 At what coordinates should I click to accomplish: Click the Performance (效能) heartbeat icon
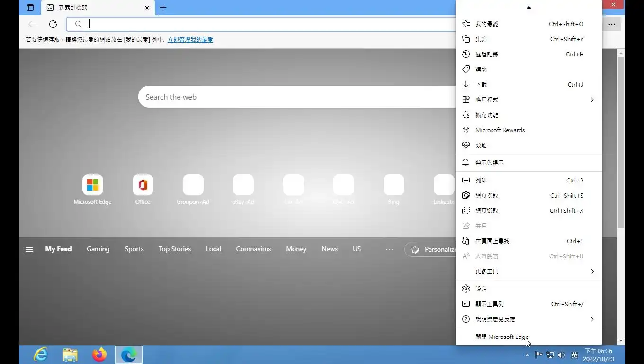(466, 145)
